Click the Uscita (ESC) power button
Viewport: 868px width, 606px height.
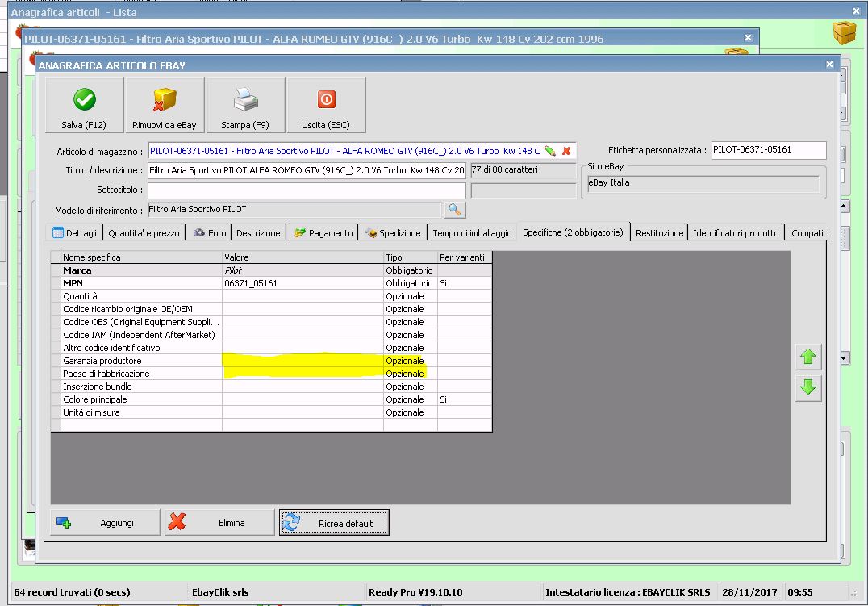point(326,105)
